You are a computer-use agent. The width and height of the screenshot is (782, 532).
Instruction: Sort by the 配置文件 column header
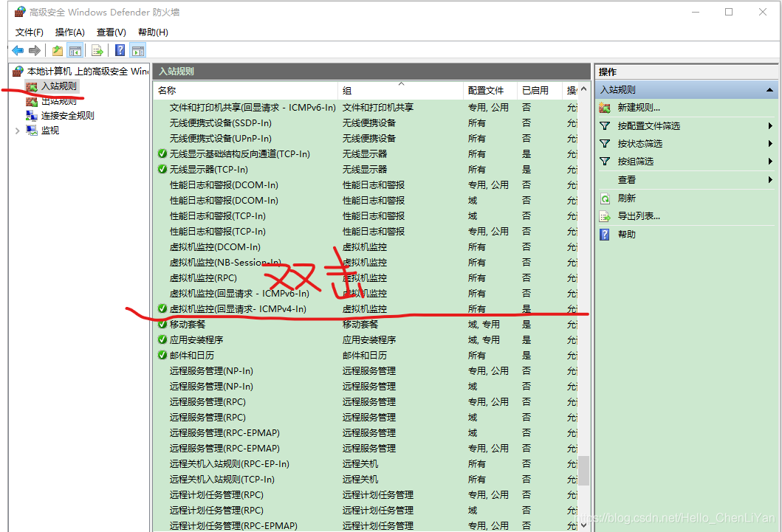coord(490,90)
